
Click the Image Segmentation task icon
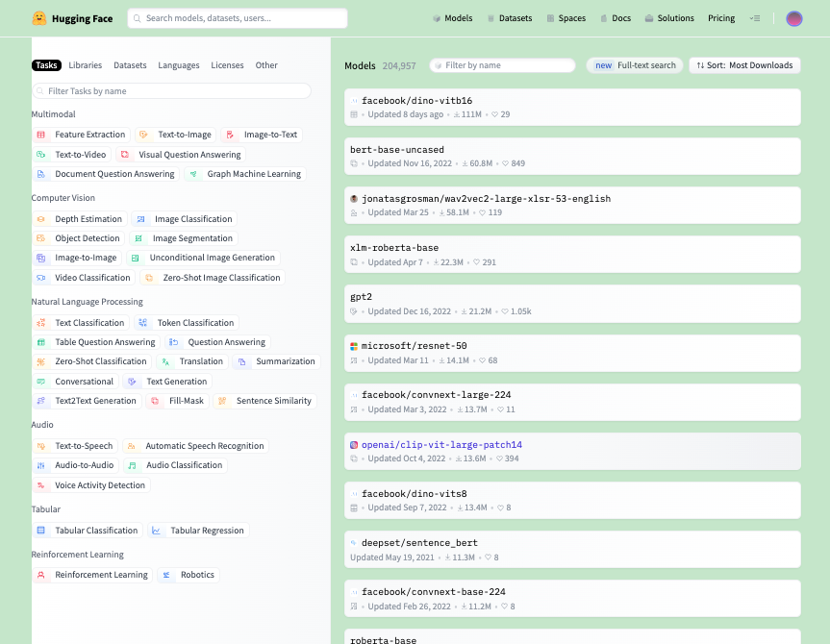(x=138, y=238)
